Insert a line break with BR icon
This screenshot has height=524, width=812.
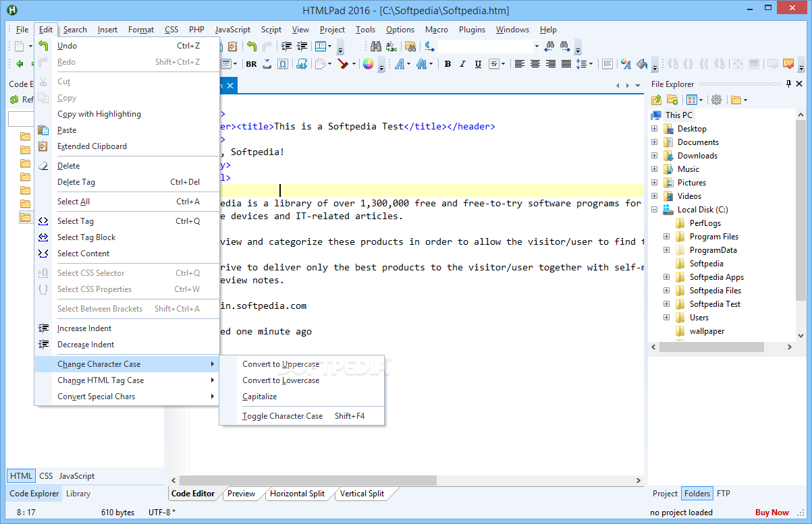point(251,64)
